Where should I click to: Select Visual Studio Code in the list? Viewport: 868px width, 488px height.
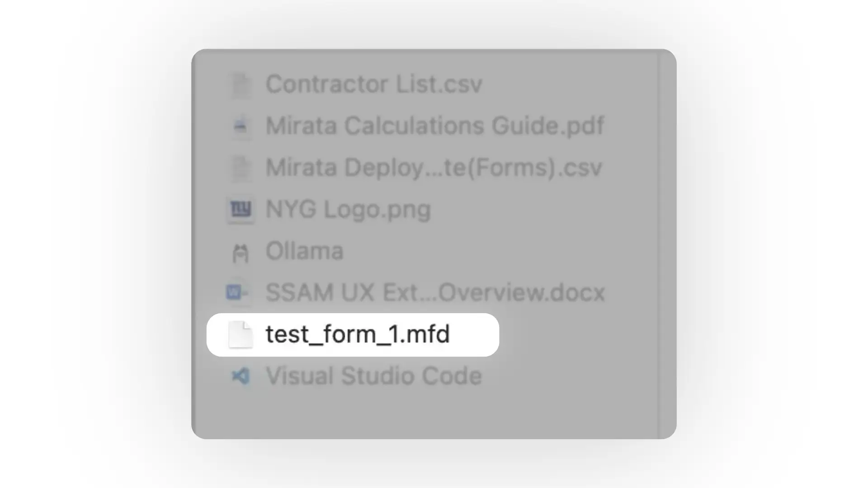pos(374,376)
